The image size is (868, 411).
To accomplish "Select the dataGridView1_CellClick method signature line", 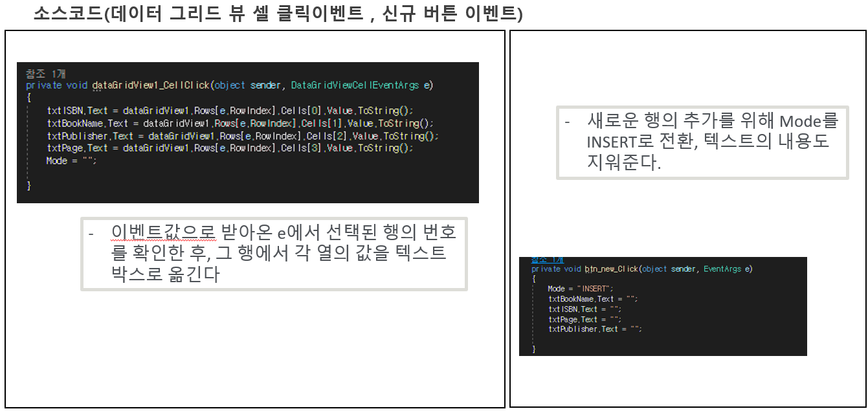I will pos(229,85).
